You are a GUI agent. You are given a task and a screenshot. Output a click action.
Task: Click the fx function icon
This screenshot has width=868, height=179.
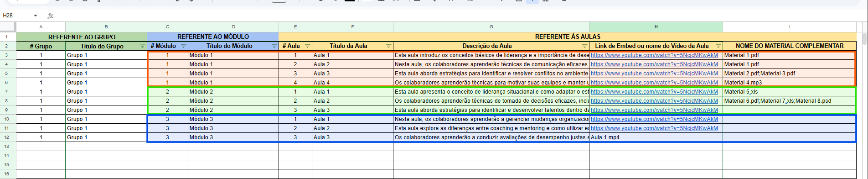point(51,16)
